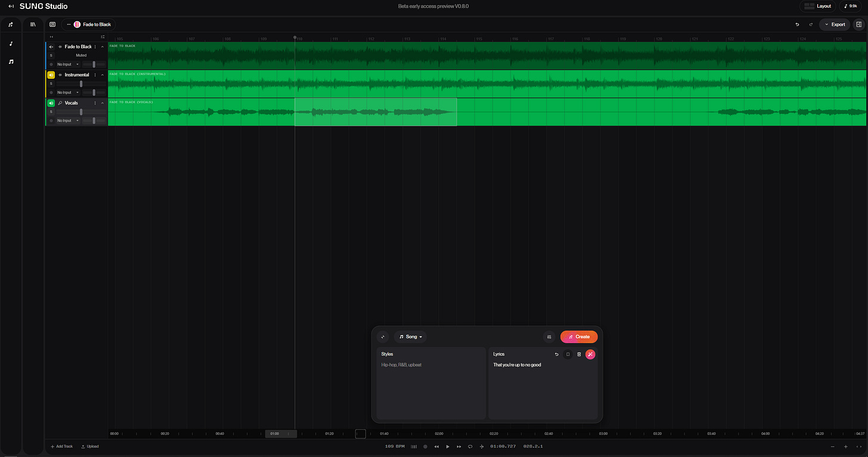Click the 109 BPM tempo value

click(x=395, y=446)
